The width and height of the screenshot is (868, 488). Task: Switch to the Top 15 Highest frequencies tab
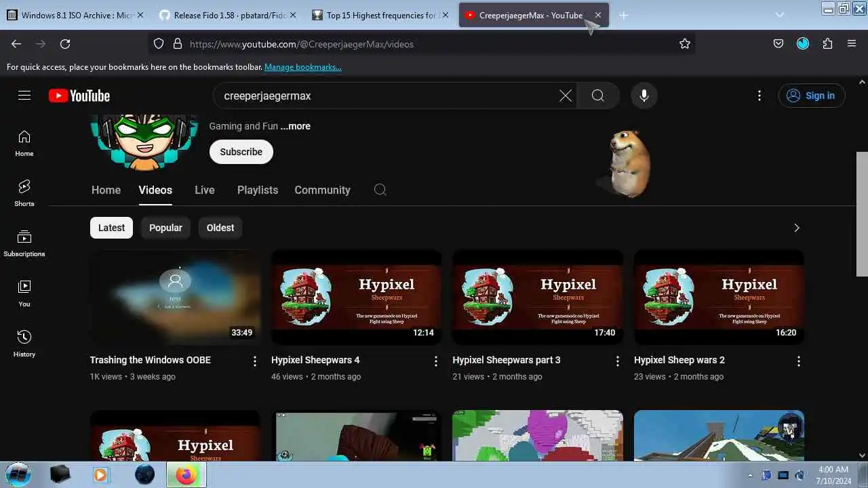[380, 15]
